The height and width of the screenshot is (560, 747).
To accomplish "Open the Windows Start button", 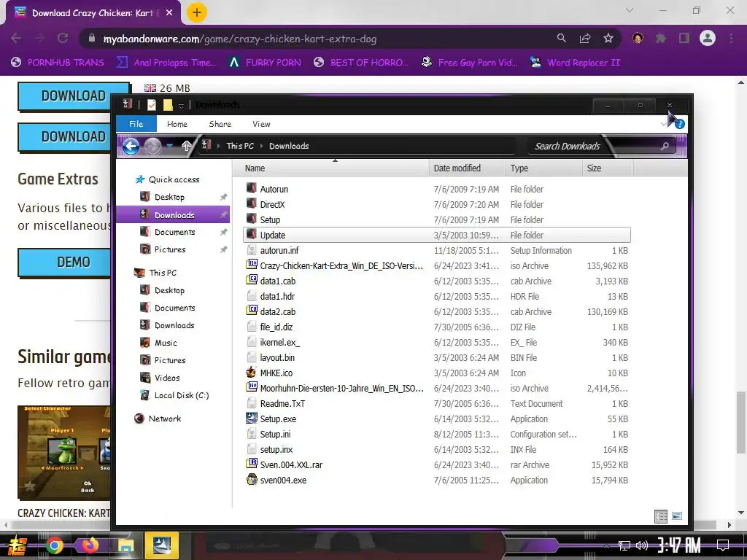I will click(x=17, y=545).
